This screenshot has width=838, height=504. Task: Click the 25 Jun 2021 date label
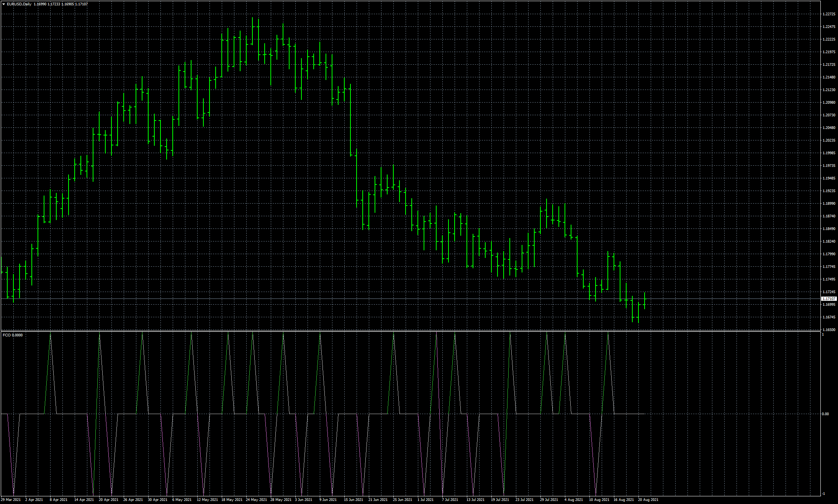[403, 500]
